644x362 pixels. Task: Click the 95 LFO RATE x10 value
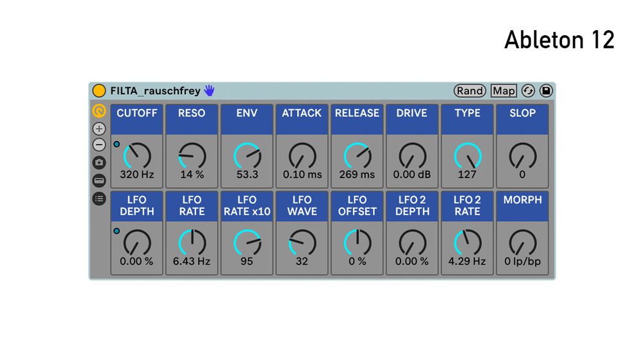pyautogui.click(x=247, y=261)
